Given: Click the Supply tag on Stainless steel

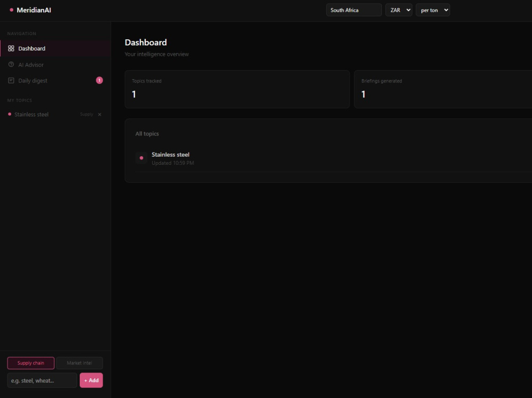Looking at the screenshot, I should click(87, 114).
